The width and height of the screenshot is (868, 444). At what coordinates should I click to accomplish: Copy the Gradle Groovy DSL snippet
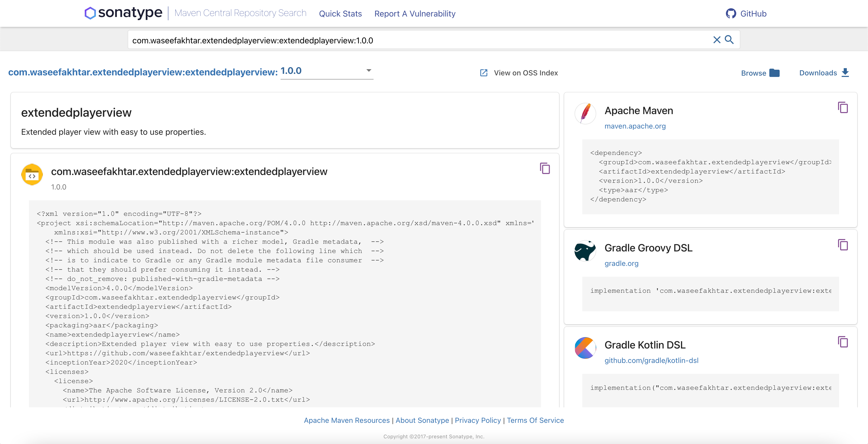click(843, 245)
